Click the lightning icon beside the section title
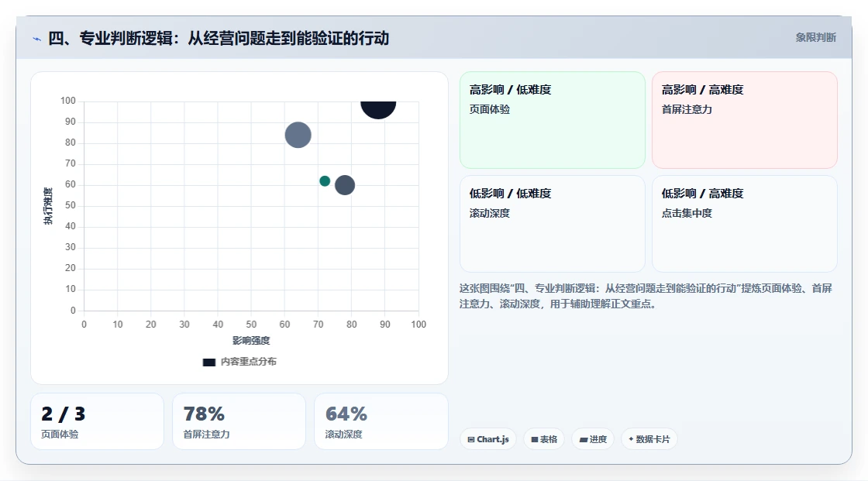Viewport: 868px width, 481px height. point(37,39)
